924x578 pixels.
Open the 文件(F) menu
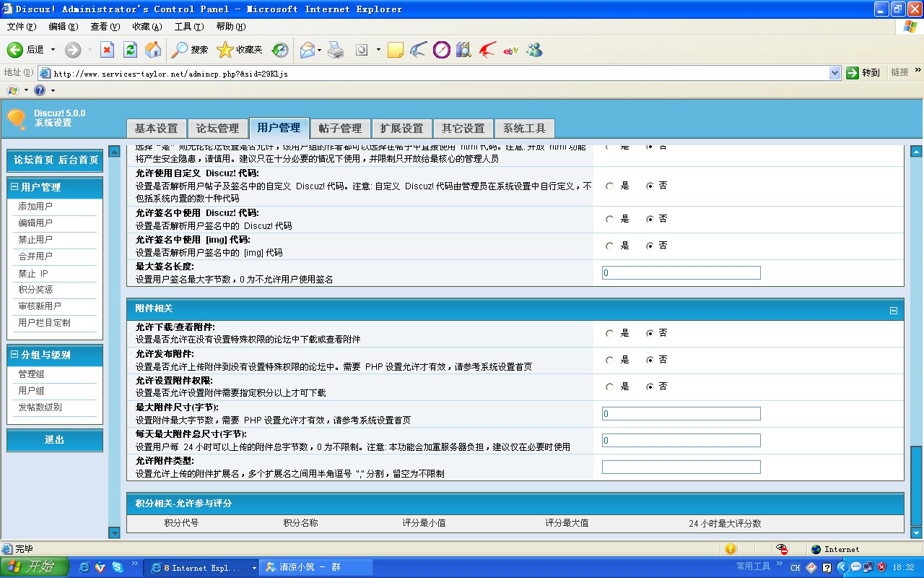click(22, 27)
